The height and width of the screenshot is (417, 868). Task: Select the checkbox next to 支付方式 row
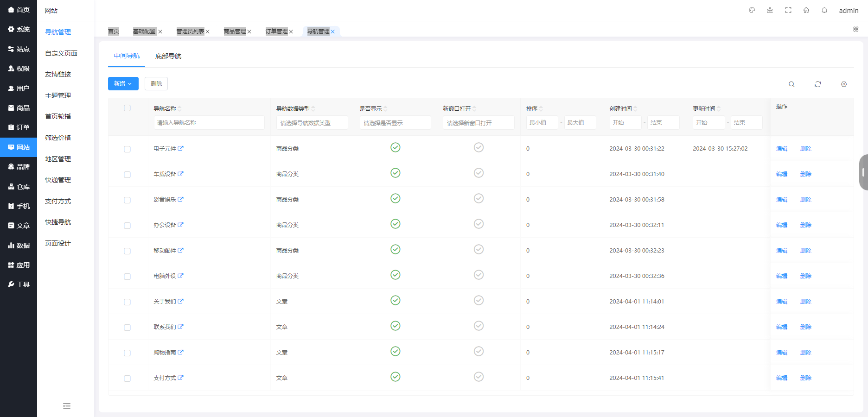[127, 378]
